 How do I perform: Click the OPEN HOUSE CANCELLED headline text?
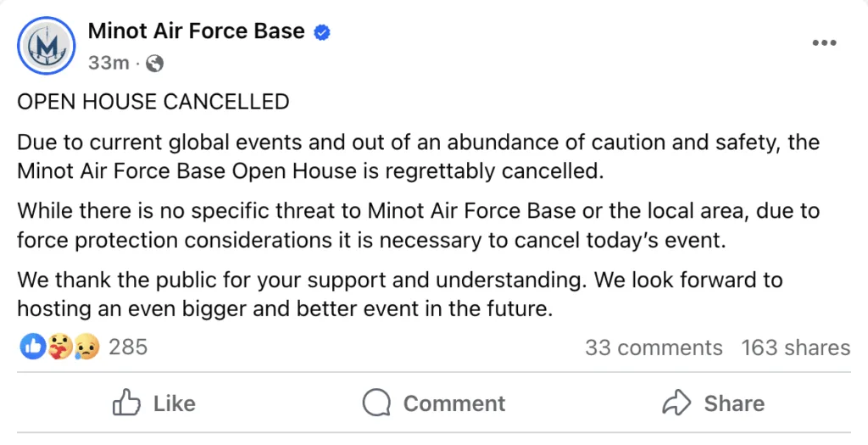(x=153, y=102)
